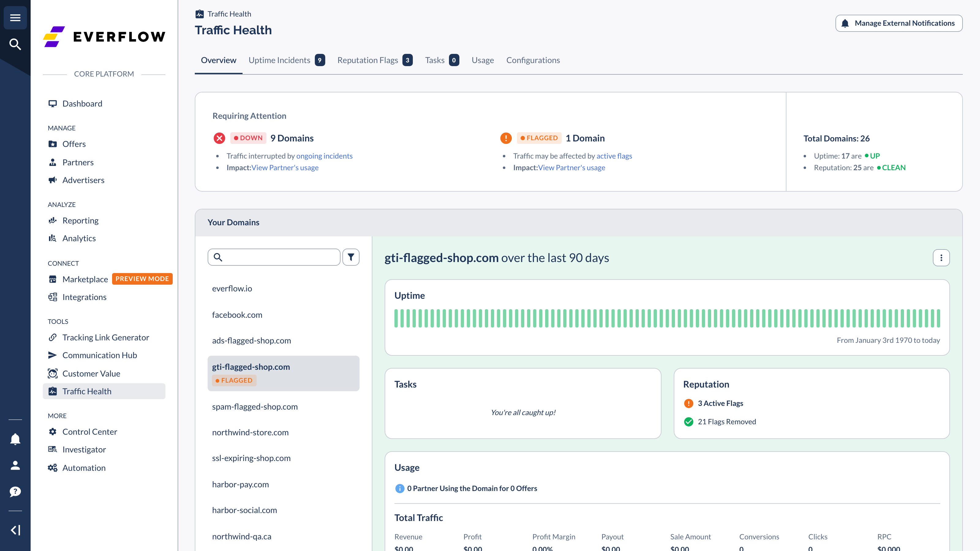Click the orange flagged warning icon
The width and height of the screenshot is (980, 551).
(x=506, y=138)
